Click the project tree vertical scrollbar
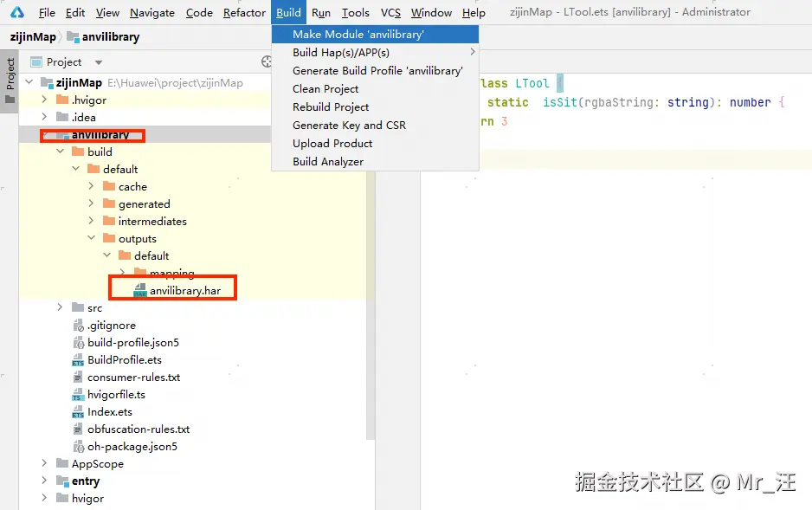The image size is (812, 510). click(x=371, y=306)
